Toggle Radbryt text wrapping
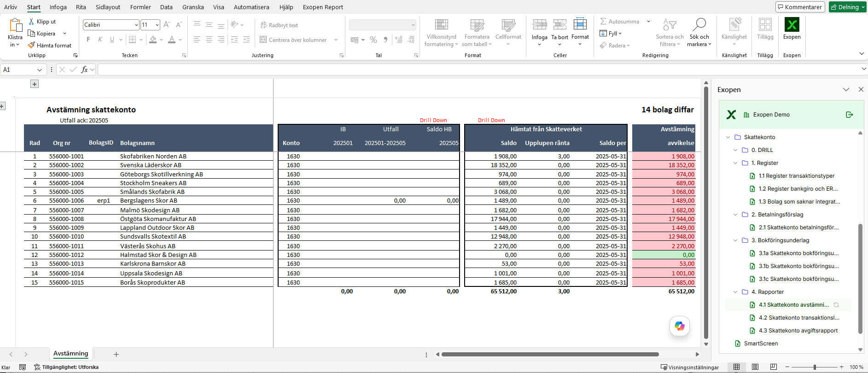 point(279,25)
